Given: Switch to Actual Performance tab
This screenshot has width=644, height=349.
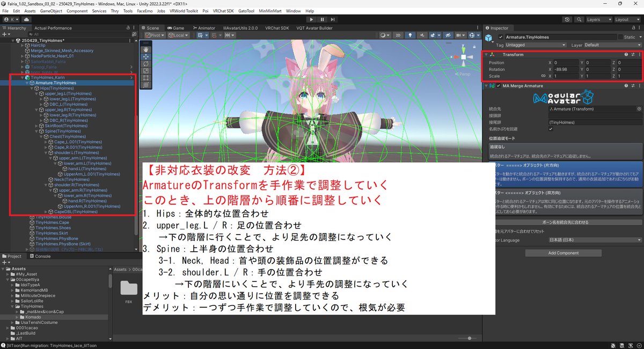Looking at the screenshot, I should (53, 28).
